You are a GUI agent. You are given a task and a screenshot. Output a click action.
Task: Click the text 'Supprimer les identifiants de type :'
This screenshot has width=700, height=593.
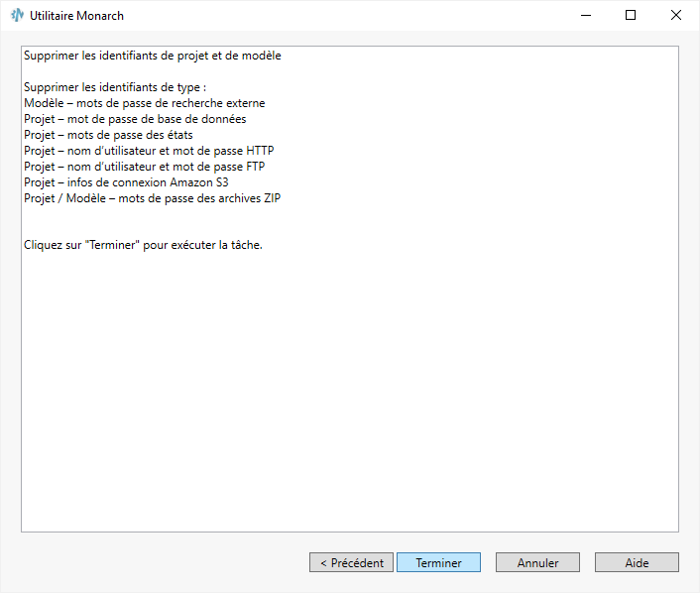coord(115,87)
